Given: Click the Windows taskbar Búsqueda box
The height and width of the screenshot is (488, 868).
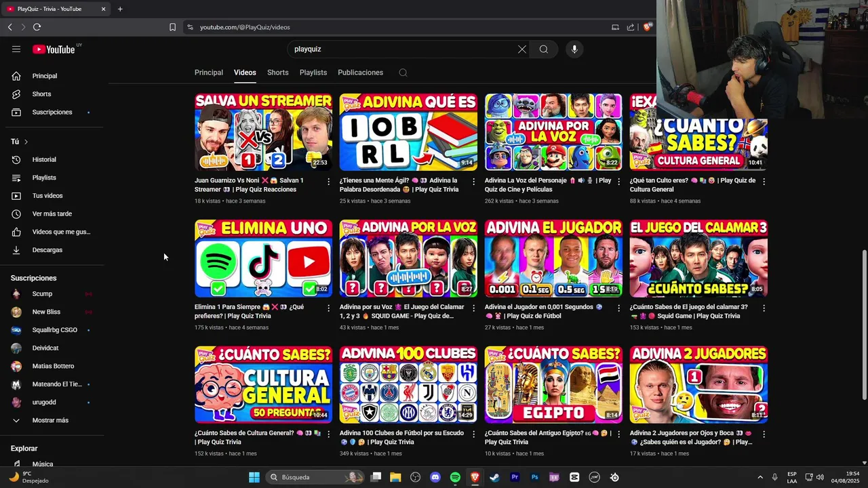Looking at the screenshot, I should [x=315, y=477].
